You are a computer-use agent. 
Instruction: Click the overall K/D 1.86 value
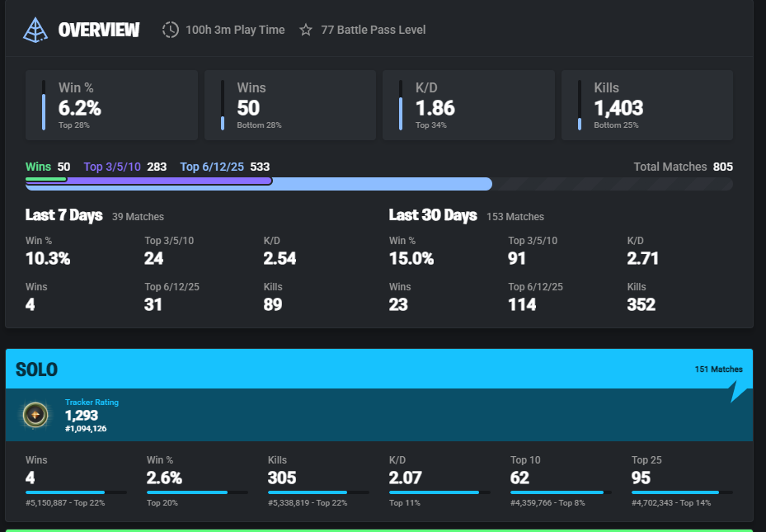tap(435, 108)
